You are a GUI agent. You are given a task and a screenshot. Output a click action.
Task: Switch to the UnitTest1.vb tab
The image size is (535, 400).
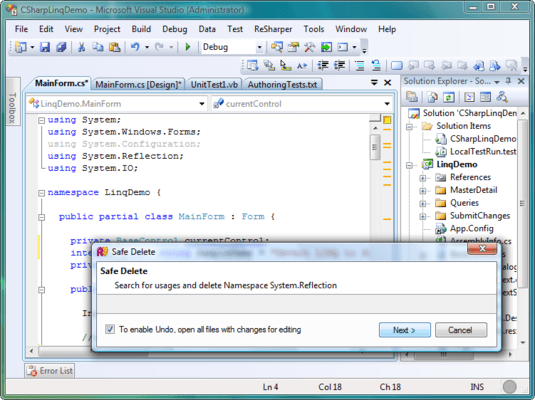[214, 84]
